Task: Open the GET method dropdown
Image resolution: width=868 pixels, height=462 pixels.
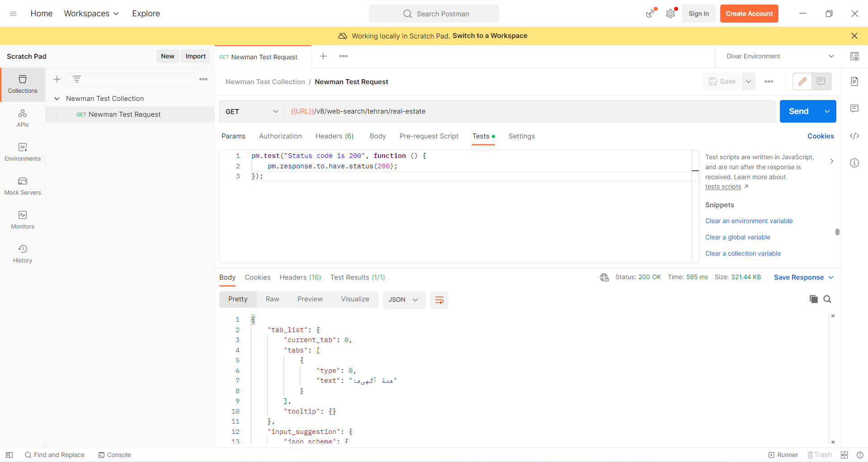Action: coord(252,111)
